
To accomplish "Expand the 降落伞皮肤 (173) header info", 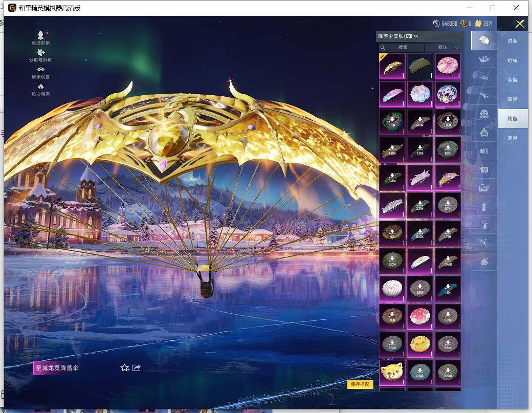I will (416, 36).
